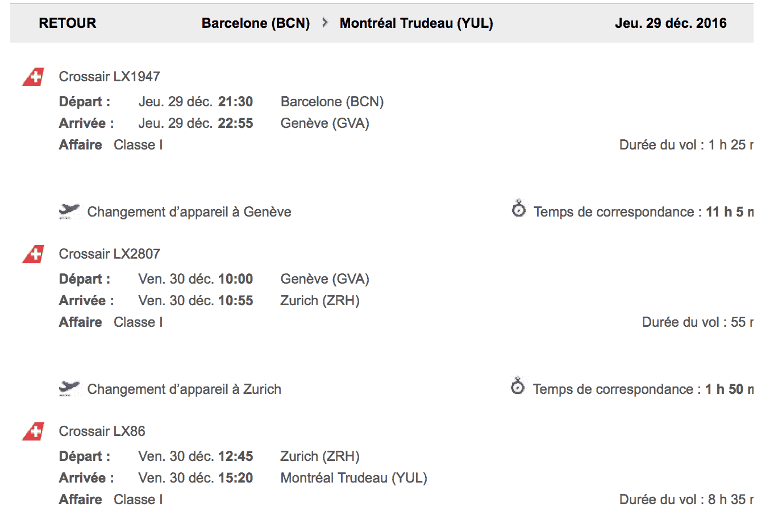Click the Changement d'appareil à Genève text

coord(189,212)
